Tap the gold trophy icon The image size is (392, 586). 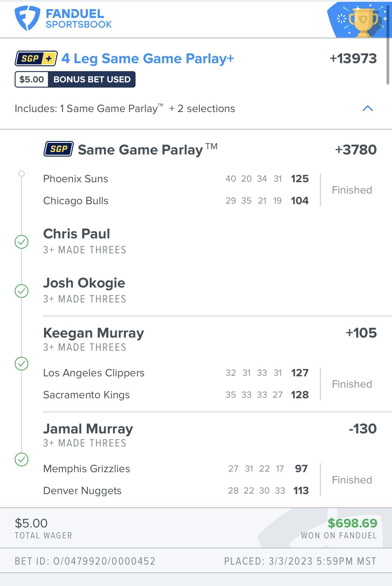coord(363,21)
